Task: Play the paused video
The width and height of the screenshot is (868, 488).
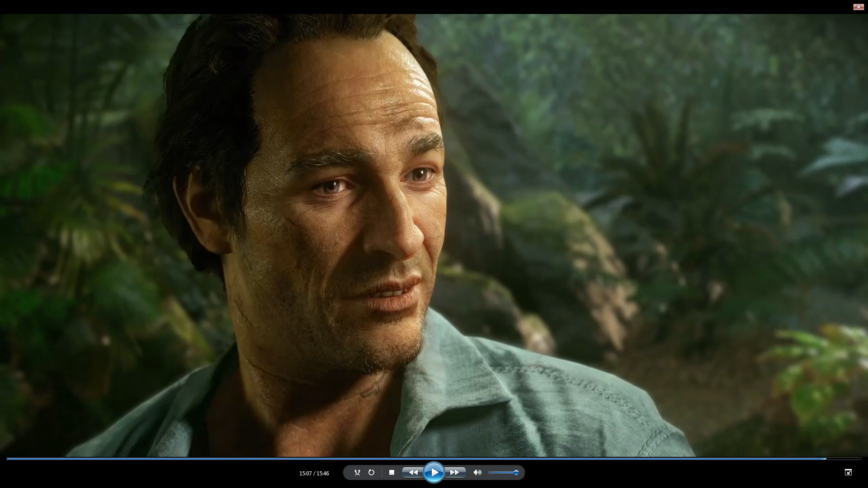Action: pos(434,473)
